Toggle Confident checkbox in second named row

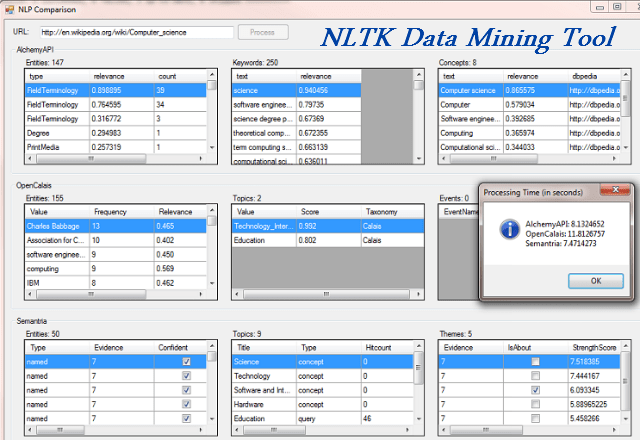point(187,376)
